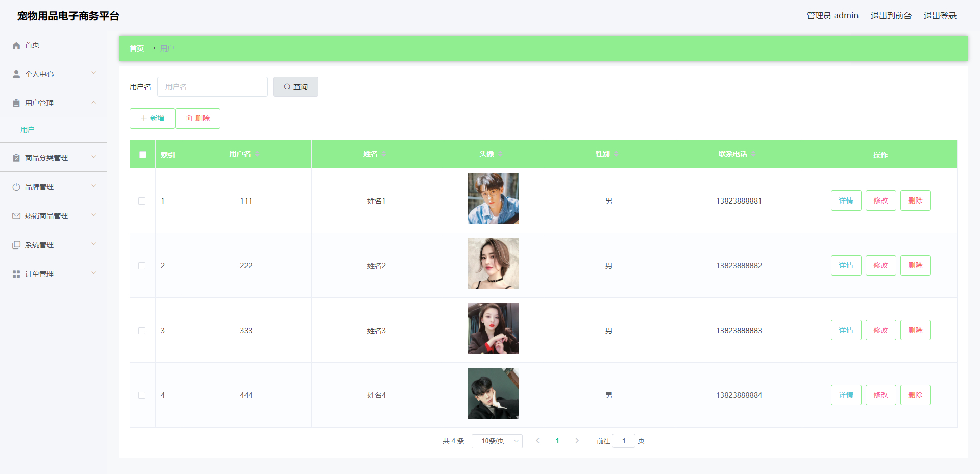Click 首页 in the breadcrumb bar
This screenshot has height=474, width=980.
coord(136,48)
